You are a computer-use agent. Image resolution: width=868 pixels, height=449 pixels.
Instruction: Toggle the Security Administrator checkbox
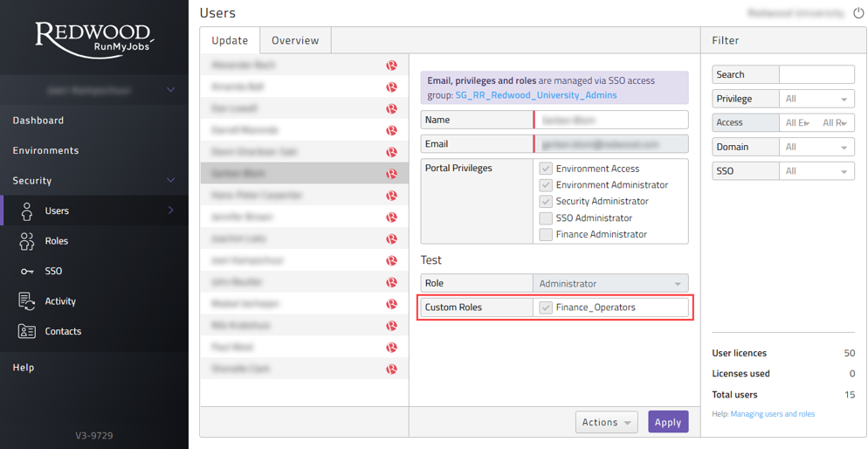click(x=546, y=202)
